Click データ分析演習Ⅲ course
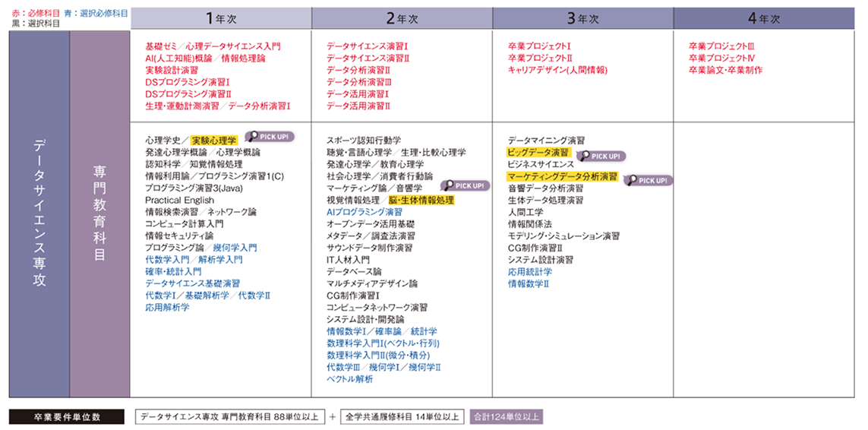Image resolution: width=868 pixels, height=430 pixels. coord(359,82)
